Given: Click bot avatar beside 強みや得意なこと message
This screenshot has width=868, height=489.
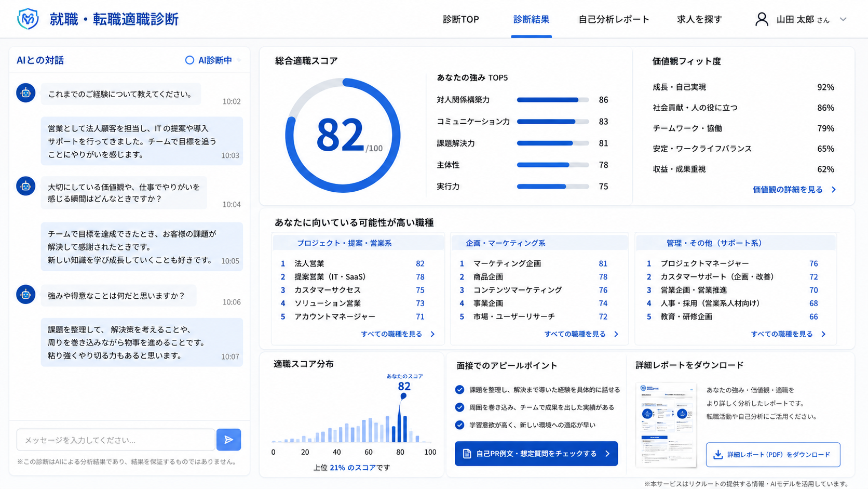Looking at the screenshot, I should (25, 295).
